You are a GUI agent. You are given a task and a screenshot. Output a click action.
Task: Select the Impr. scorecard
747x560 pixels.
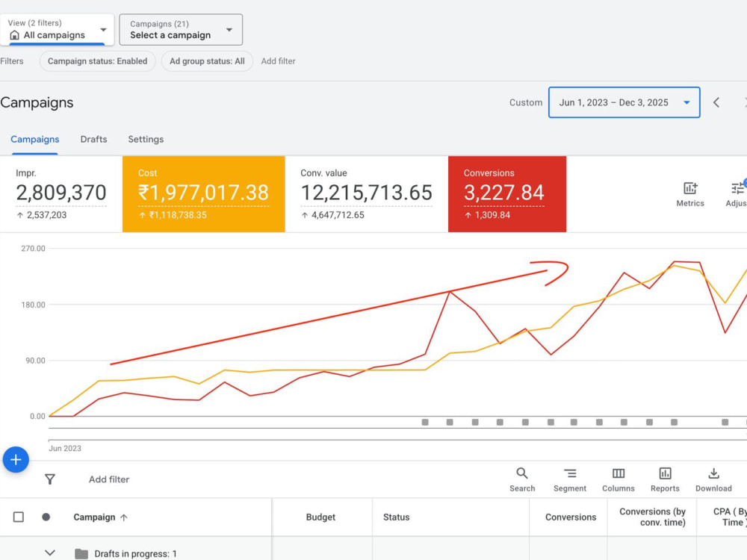(x=61, y=194)
